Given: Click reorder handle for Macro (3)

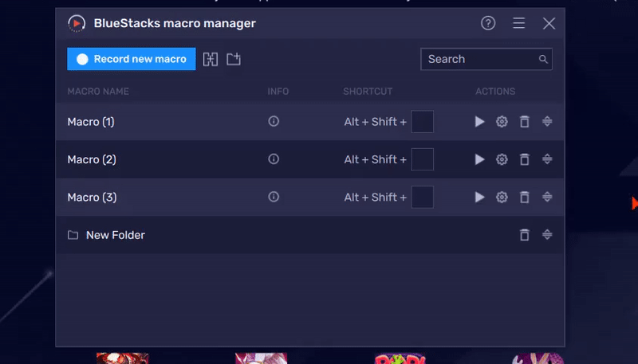Looking at the screenshot, I should coord(547,197).
